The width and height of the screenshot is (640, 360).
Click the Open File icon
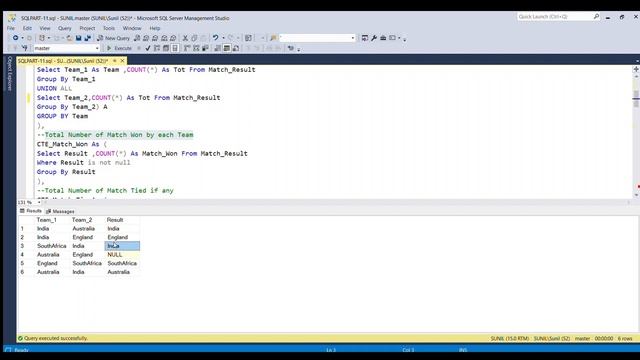(x=69, y=38)
